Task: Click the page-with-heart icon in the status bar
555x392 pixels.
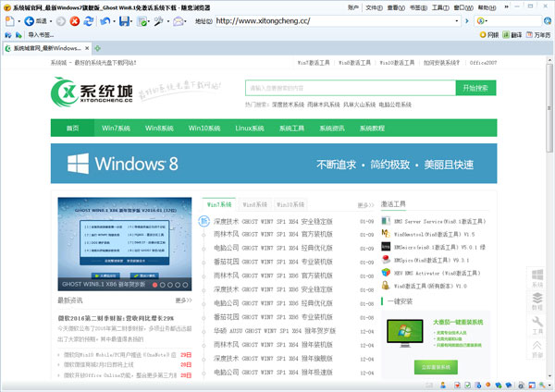Action: click(x=457, y=385)
